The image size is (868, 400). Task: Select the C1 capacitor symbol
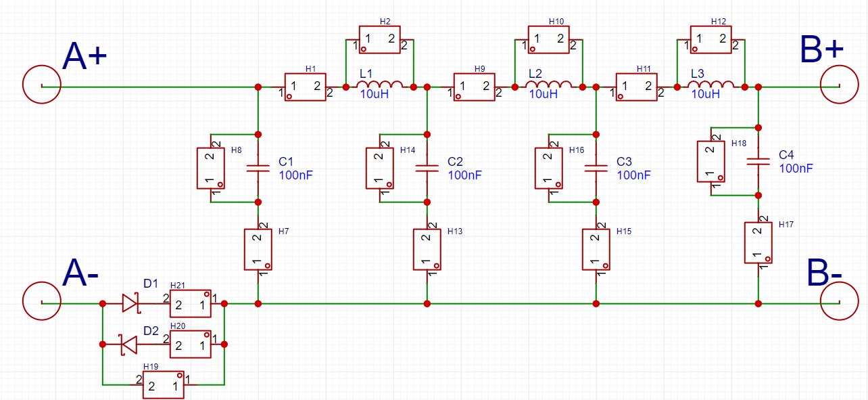(258, 168)
